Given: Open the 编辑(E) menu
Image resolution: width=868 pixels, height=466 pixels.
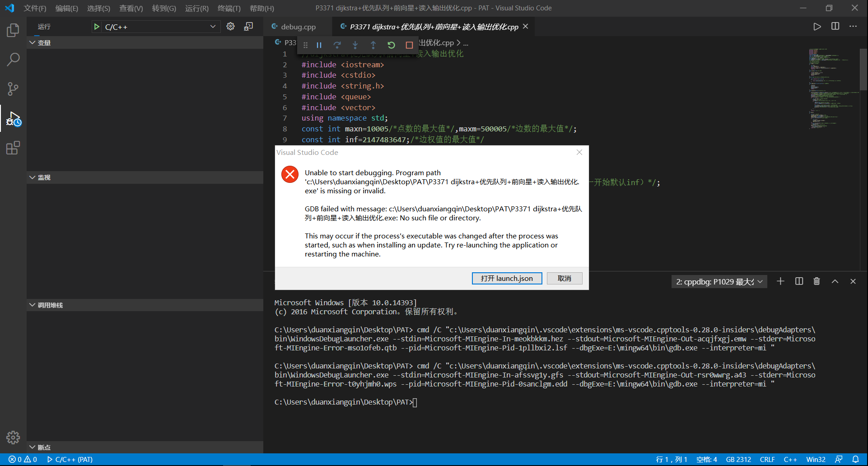Looking at the screenshot, I should click(66, 8).
